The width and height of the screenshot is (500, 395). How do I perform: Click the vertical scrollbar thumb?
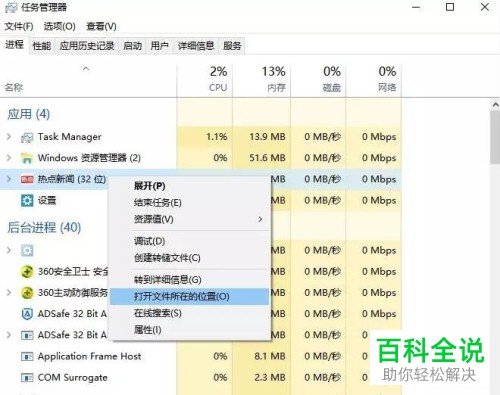[x=495, y=137]
